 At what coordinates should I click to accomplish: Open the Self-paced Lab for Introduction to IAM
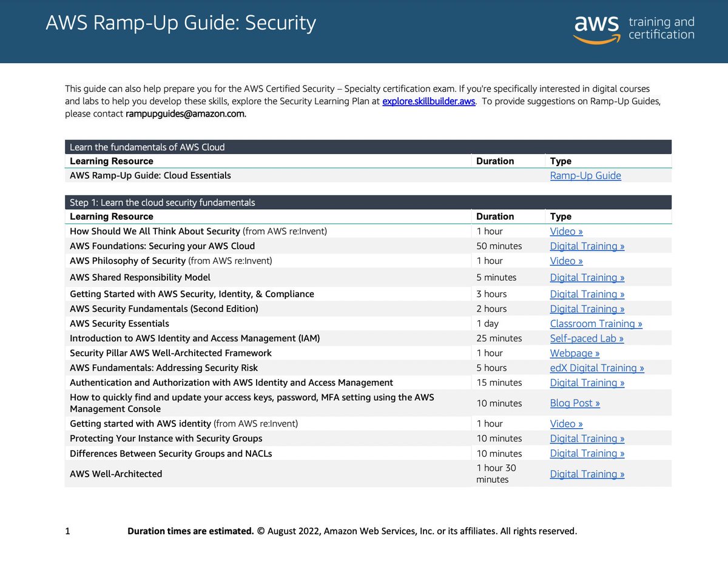pyautogui.click(x=587, y=338)
